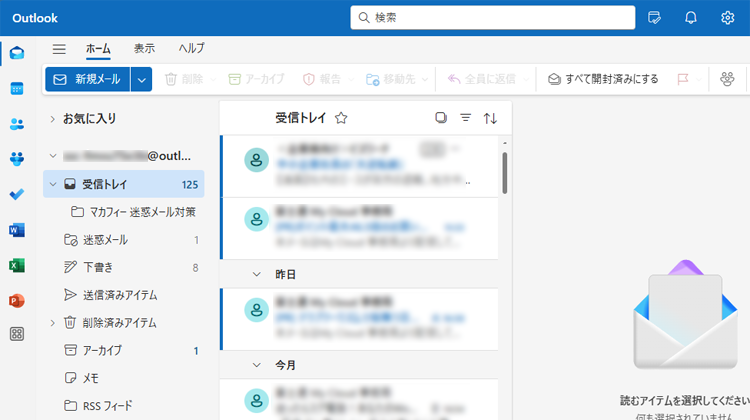This screenshot has height=420, width=750.
Task: Open the sort order arrows icon
Action: [490, 118]
